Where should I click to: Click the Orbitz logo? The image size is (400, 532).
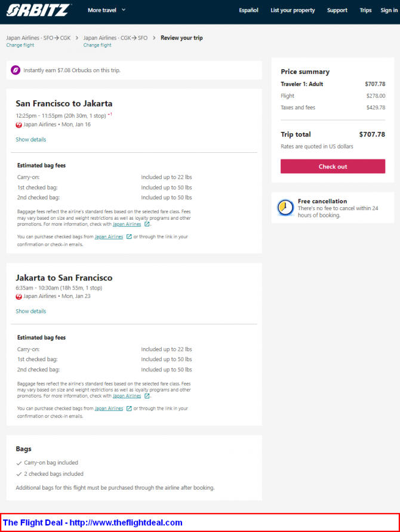point(38,10)
